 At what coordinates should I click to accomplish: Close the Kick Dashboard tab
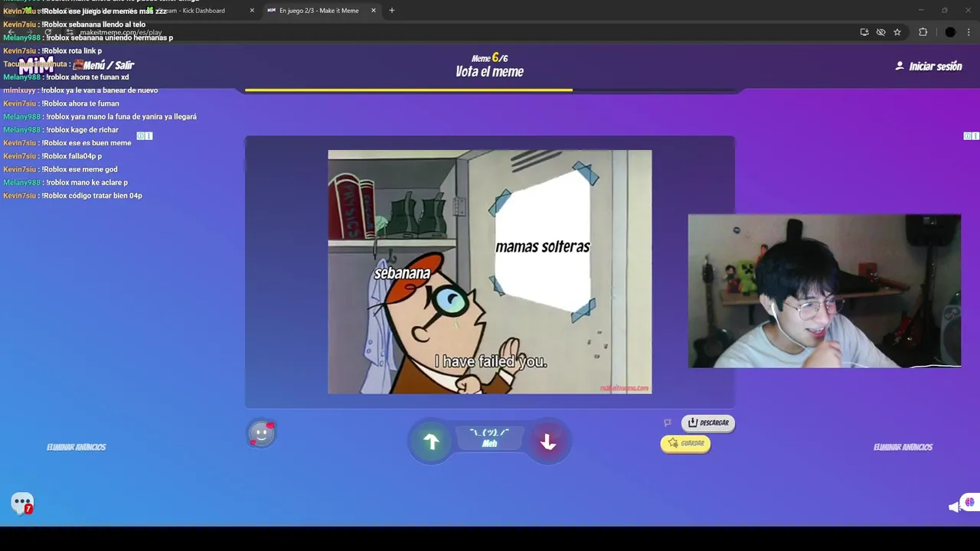click(x=252, y=11)
